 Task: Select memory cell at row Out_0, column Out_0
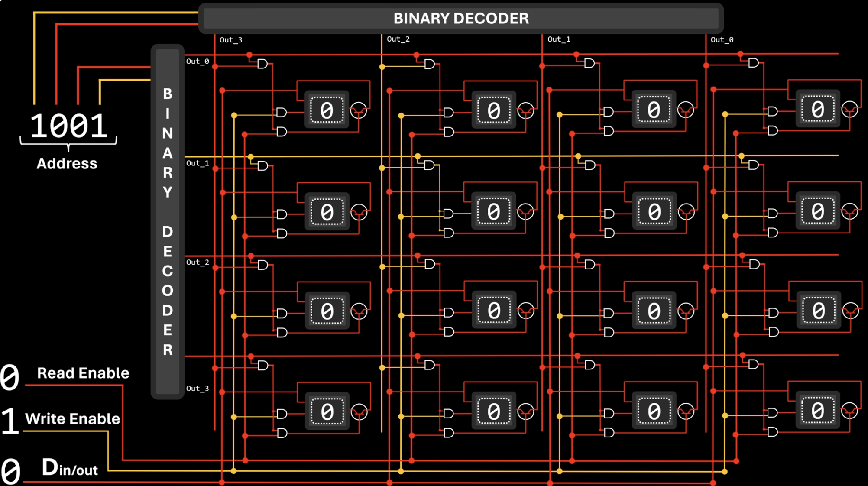[x=818, y=109]
